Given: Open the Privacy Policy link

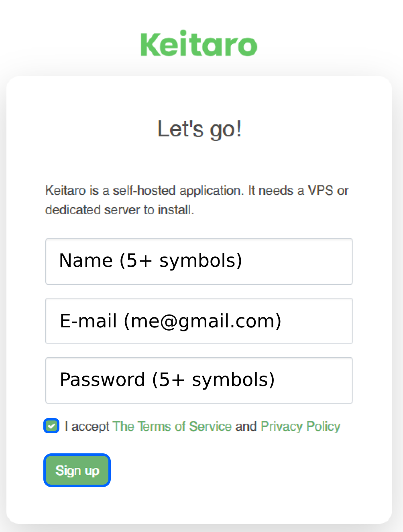Looking at the screenshot, I should [x=300, y=426].
